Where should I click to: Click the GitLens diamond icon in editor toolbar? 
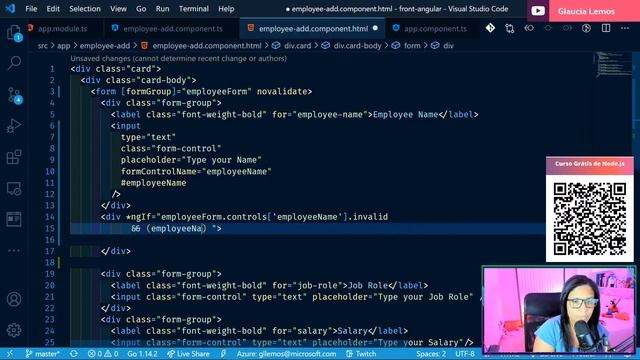[x=490, y=28]
